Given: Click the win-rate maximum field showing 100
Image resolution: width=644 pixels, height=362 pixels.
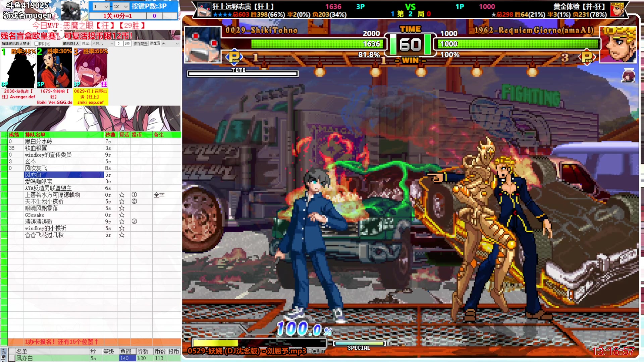Looking at the screenshot, I should 127,44.
